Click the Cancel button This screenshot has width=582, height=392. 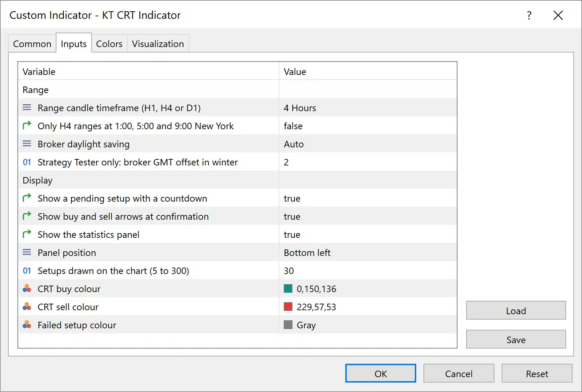click(459, 373)
